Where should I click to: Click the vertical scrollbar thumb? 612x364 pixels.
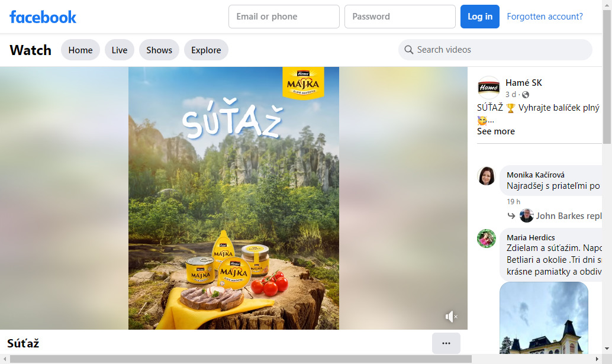pyautogui.click(x=607, y=78)
